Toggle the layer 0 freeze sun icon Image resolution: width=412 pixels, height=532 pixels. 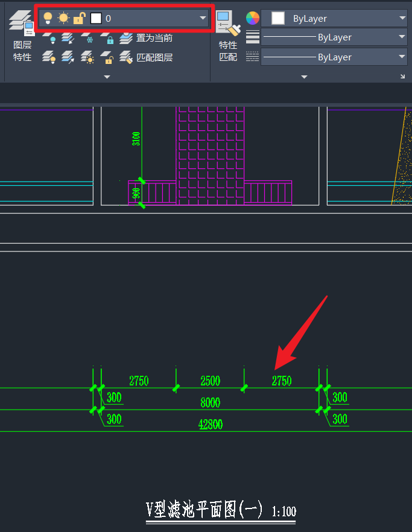click(x=63, y=18)
